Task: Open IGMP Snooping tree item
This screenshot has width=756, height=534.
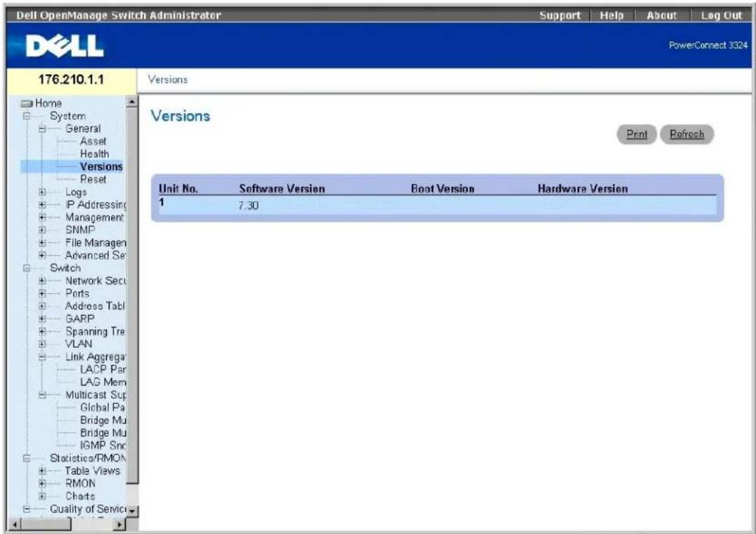Action: pyautogui.click(x=103, y=446)
